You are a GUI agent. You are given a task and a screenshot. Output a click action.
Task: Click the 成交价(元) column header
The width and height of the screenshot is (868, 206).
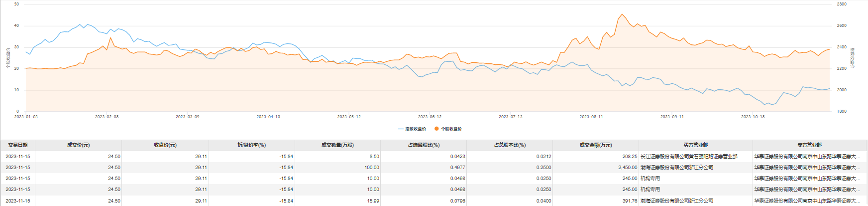(79, 145)
